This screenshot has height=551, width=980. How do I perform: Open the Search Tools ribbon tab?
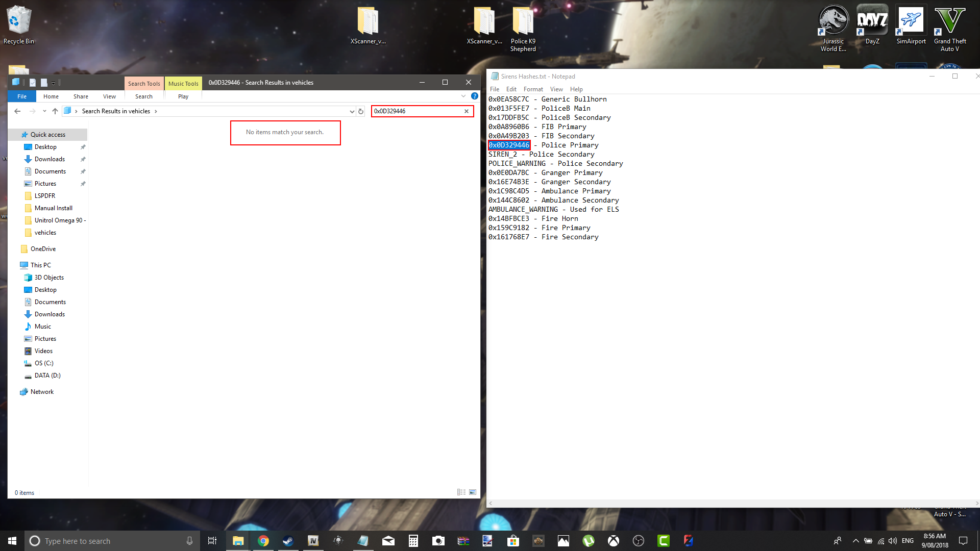[x=144, y=83]
